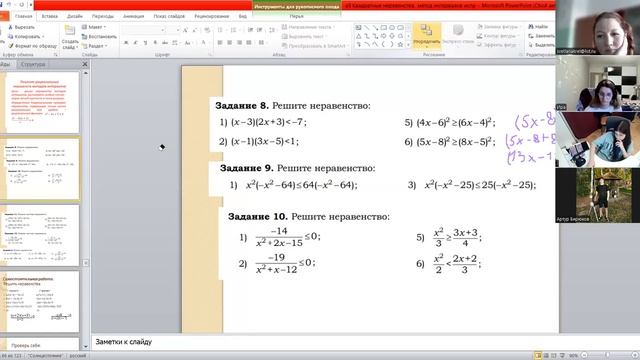Viewport: 640px width, 360px height.
Task: Open the columns button
Action: coord(262,42)
